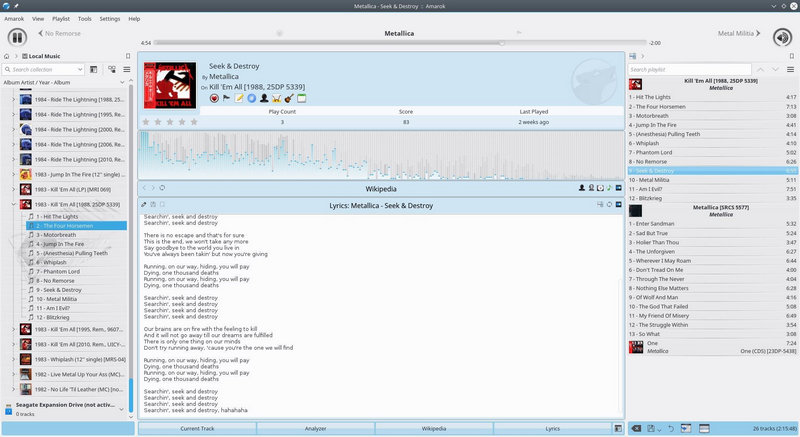This screenshot has height=437, width=800.
Task: Rate the track with the fifth star
Action: [x=194, y=121]
